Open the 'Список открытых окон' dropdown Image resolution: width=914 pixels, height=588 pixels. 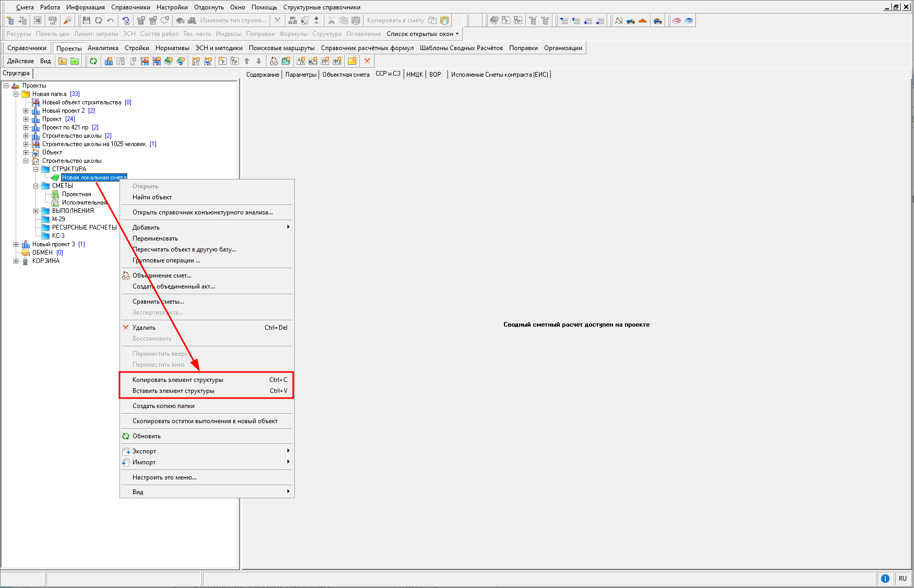(423, 34)
